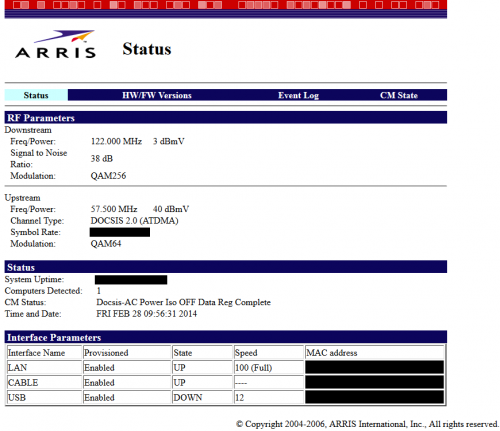
Task: Click the USB row Enabled cell
Action: point(127,397)
